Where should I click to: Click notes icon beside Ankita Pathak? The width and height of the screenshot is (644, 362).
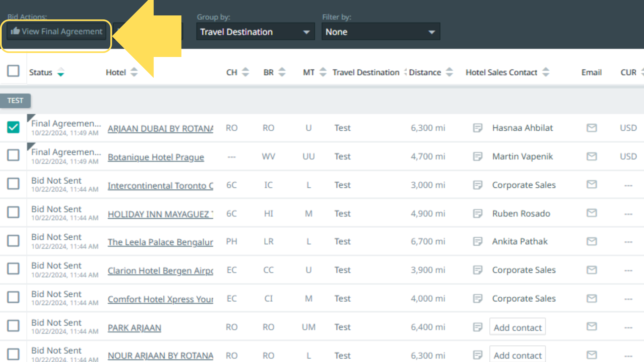point(477,241)
